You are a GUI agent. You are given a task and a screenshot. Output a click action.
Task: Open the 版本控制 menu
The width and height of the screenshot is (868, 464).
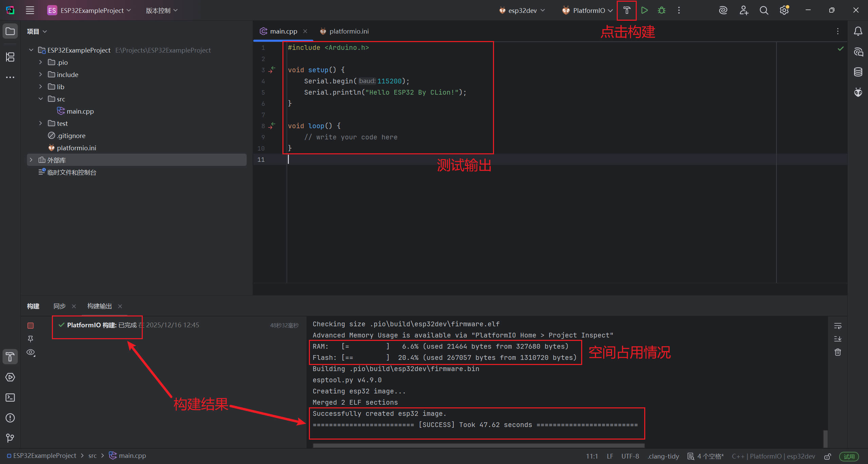tap(161, 11)
